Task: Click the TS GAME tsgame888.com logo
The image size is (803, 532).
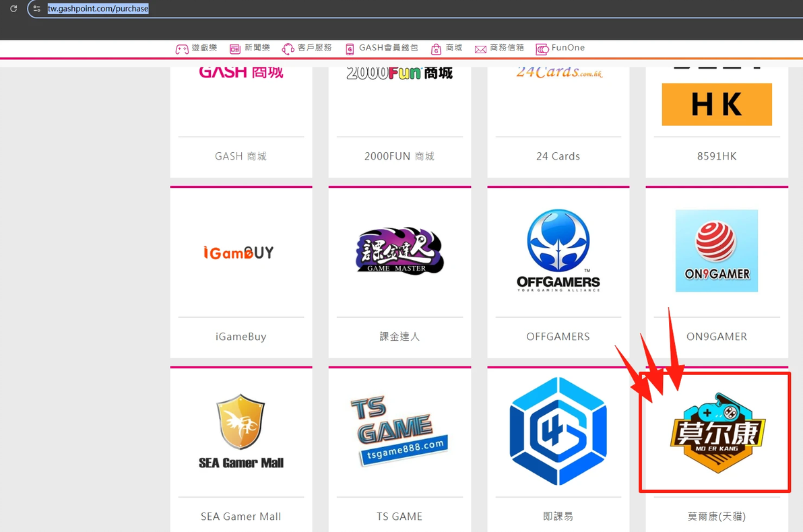Action: pos(399,430)
